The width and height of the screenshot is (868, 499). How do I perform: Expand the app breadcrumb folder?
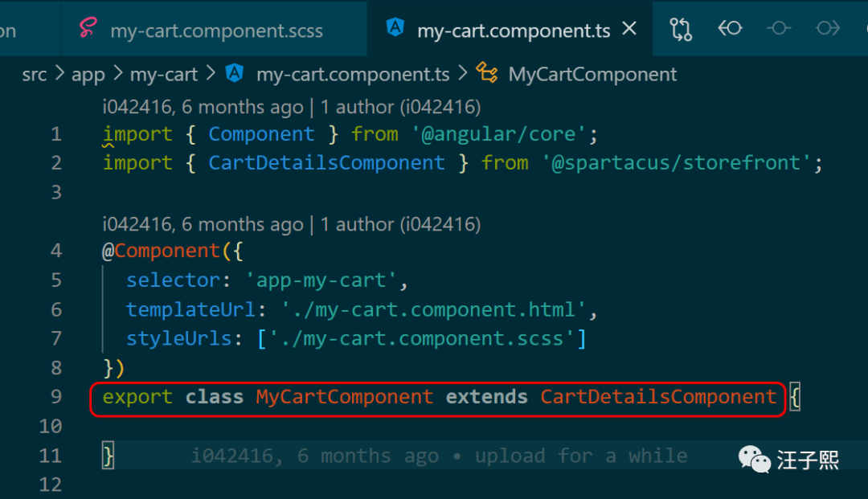click(88, 75)
